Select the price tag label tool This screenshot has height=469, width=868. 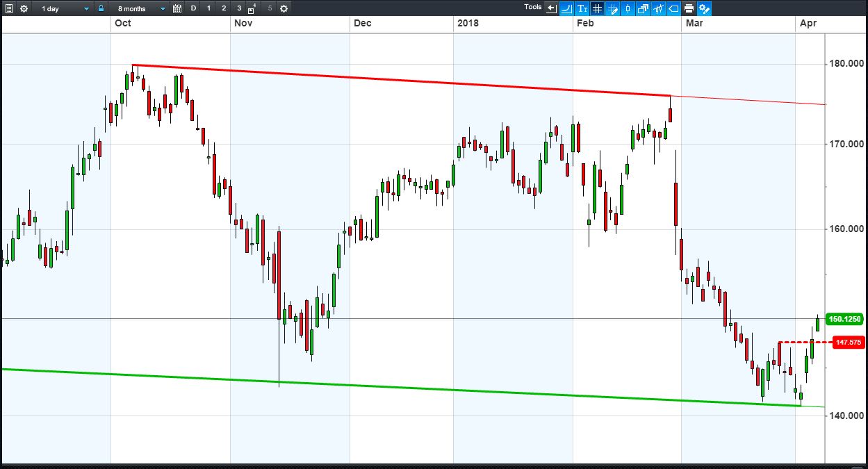674,8
